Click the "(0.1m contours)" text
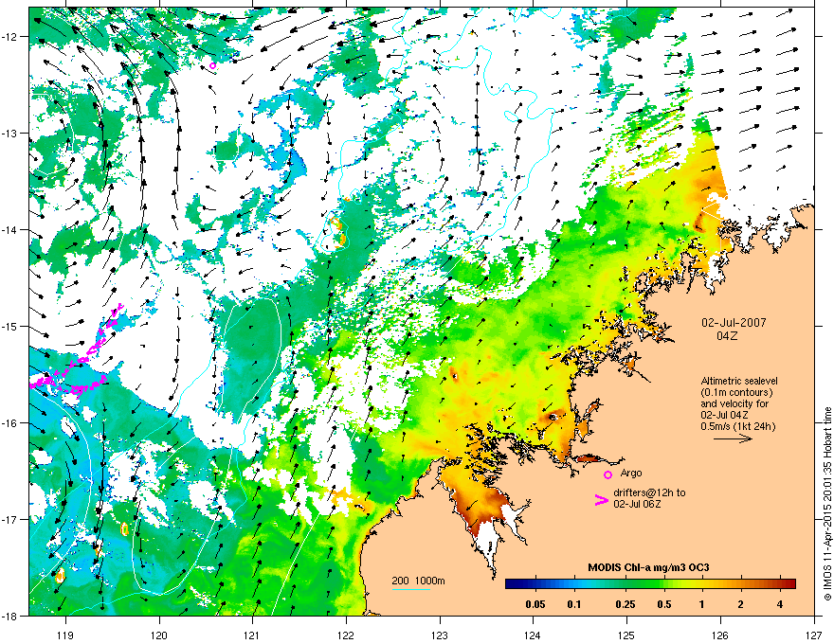834x644 pixels. (736, 392)
